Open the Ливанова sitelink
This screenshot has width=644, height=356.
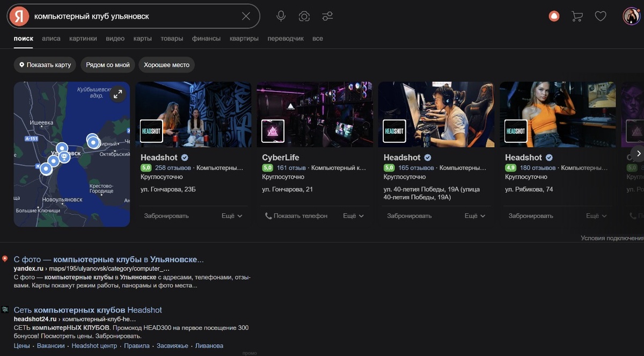(x=209, y=346)
